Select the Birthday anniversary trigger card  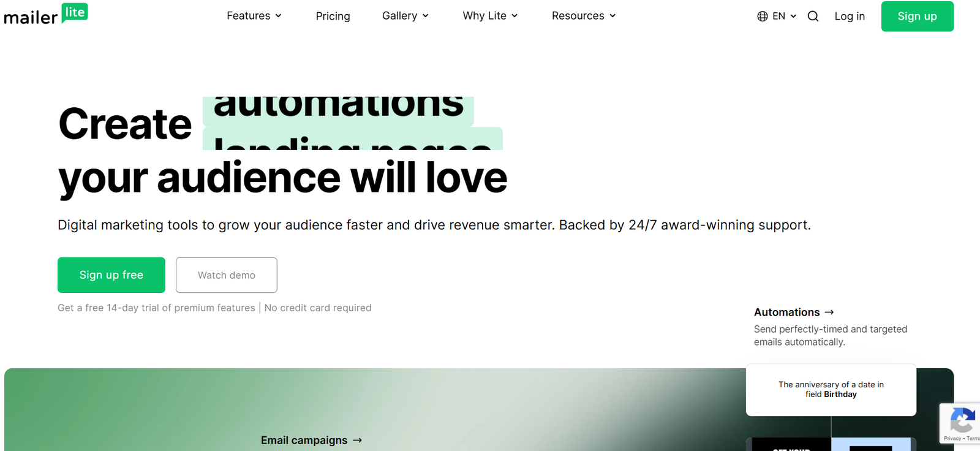coord(831,390)
